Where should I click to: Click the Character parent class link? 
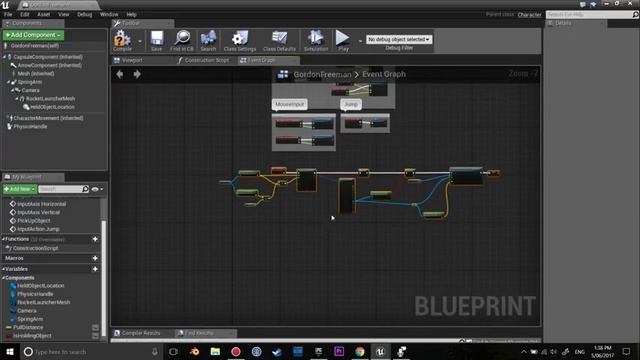tap(529, 14)
